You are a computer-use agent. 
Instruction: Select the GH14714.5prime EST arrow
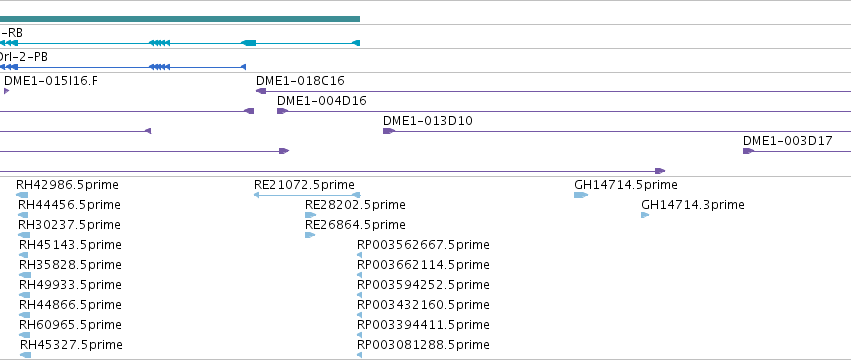(581, 195)
